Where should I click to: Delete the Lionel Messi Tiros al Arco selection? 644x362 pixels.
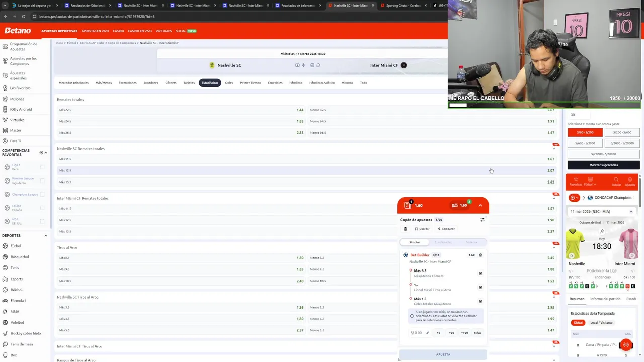tap(480, 287)
